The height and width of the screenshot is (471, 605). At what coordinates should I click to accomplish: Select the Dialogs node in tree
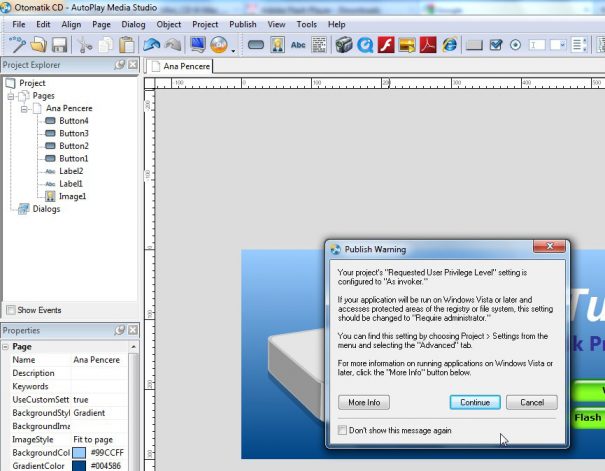click(46, 209)
